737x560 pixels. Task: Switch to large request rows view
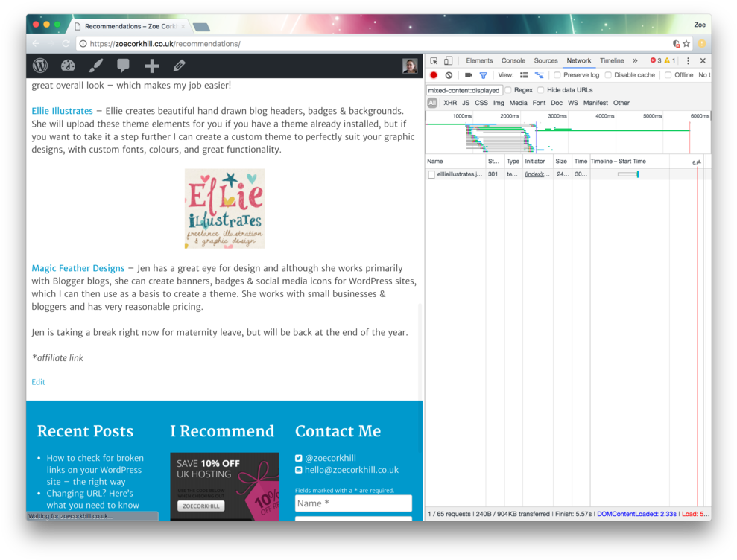(524, 75)
